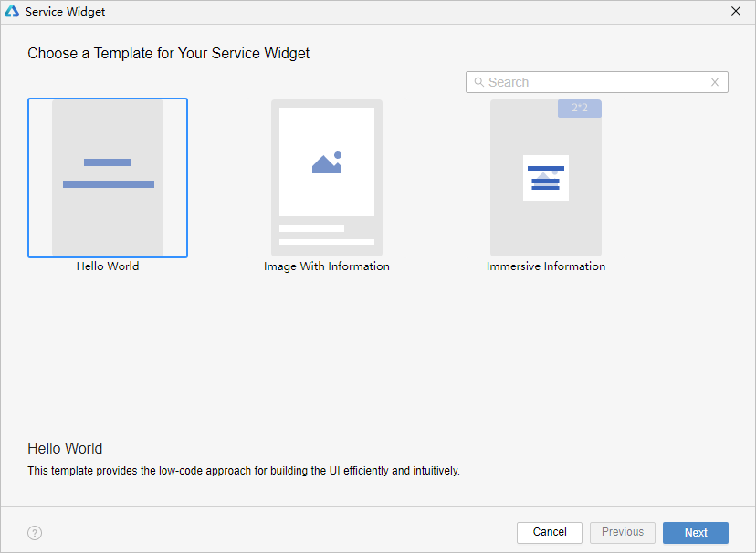Focus the Search input field
The height and width of the screenshot is (553, 756).
[x=597, y=82]
